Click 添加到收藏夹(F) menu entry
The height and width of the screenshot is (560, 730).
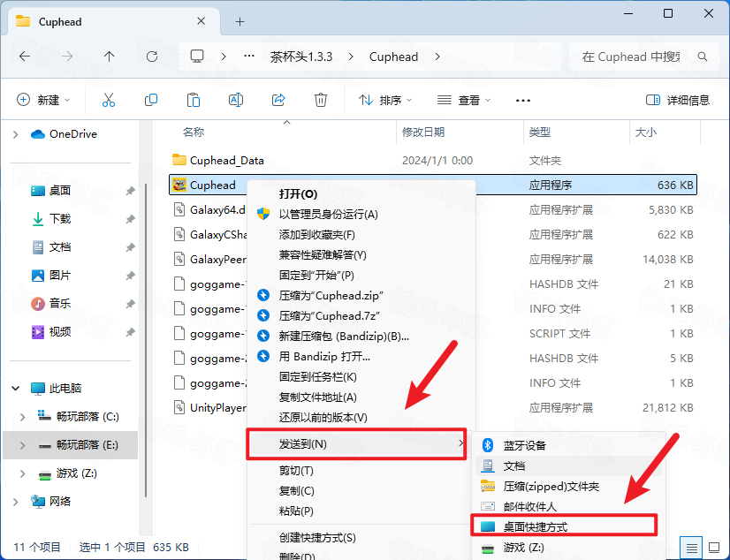point(361,235)
